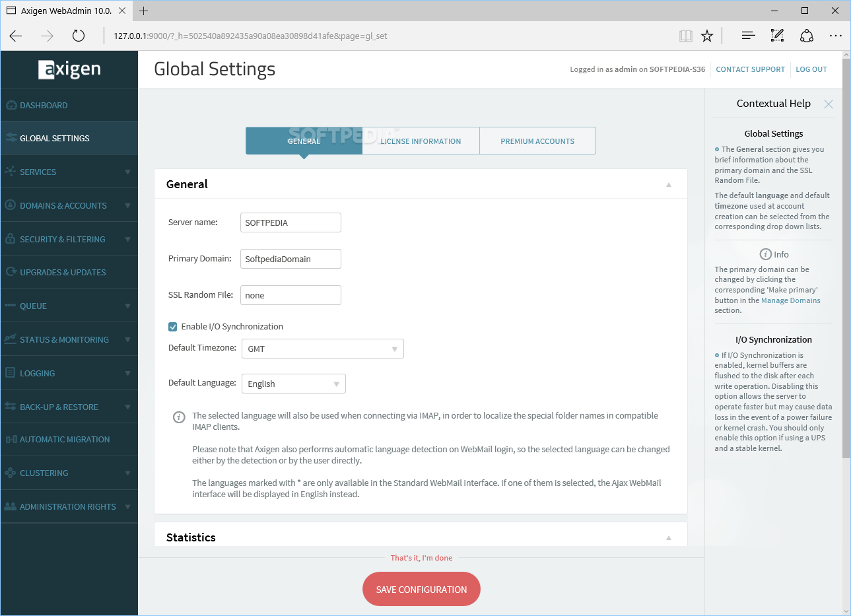Expand Administration Rights submenu arrow
The image size is (851, 616).
point(127,506)
